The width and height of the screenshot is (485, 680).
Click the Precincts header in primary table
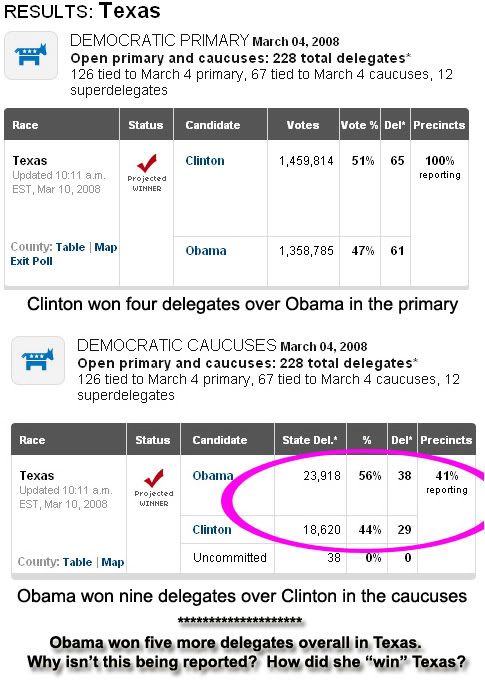pos(439,125)
